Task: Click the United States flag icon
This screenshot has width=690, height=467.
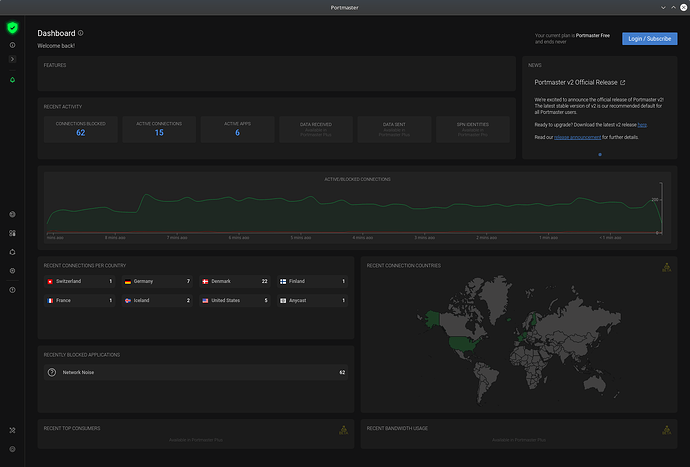Action: pyautogui.click(x=205, y=301)
